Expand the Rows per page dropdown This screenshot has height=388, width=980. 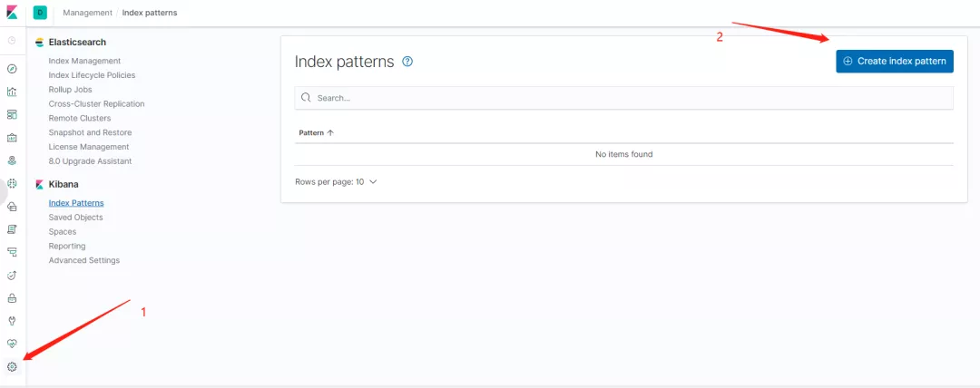point(336,182)
